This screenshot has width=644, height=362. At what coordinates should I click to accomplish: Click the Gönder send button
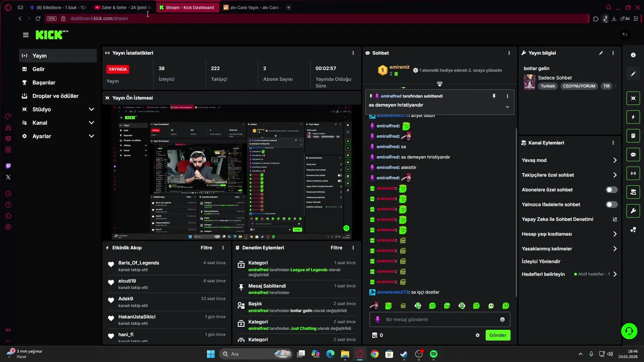tap(498, 335)
